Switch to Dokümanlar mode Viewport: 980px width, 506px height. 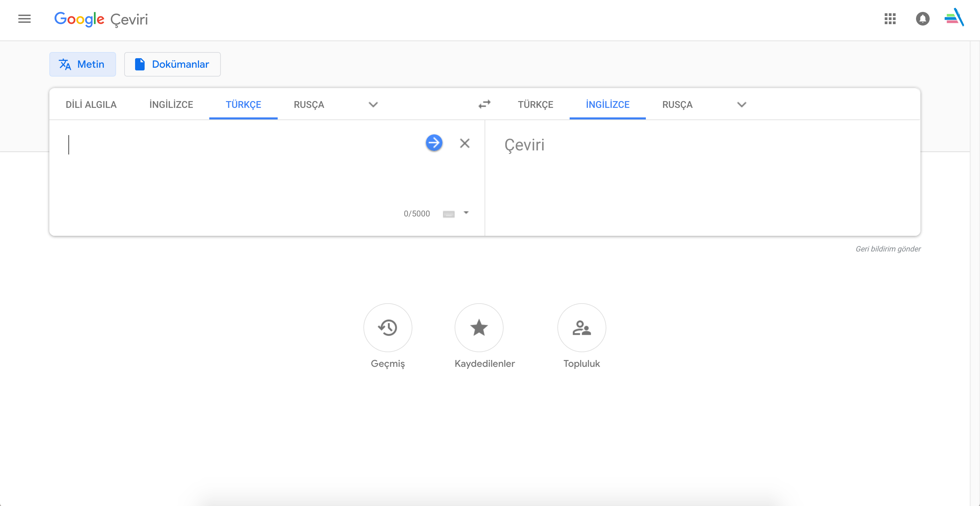[172, 64]
